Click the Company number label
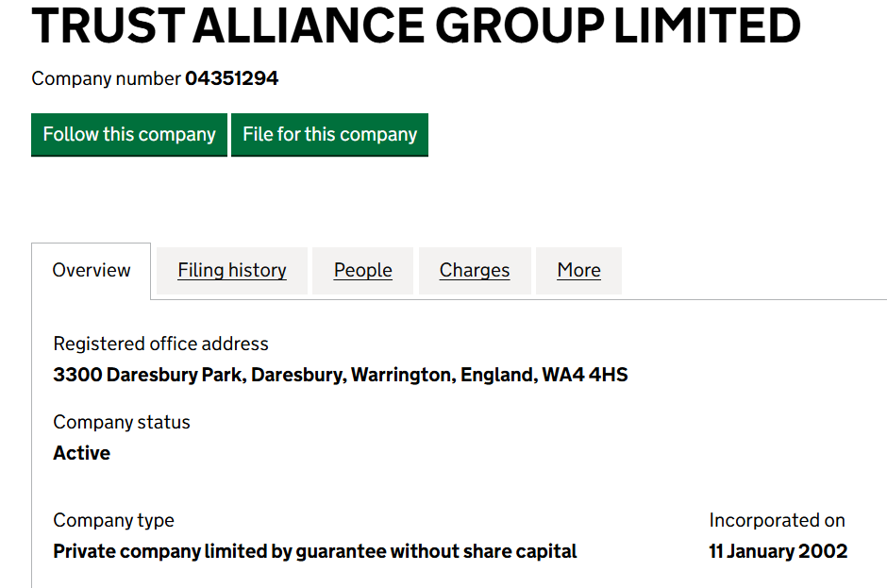The height and width of the screenshot is (588, 887). 107,78
